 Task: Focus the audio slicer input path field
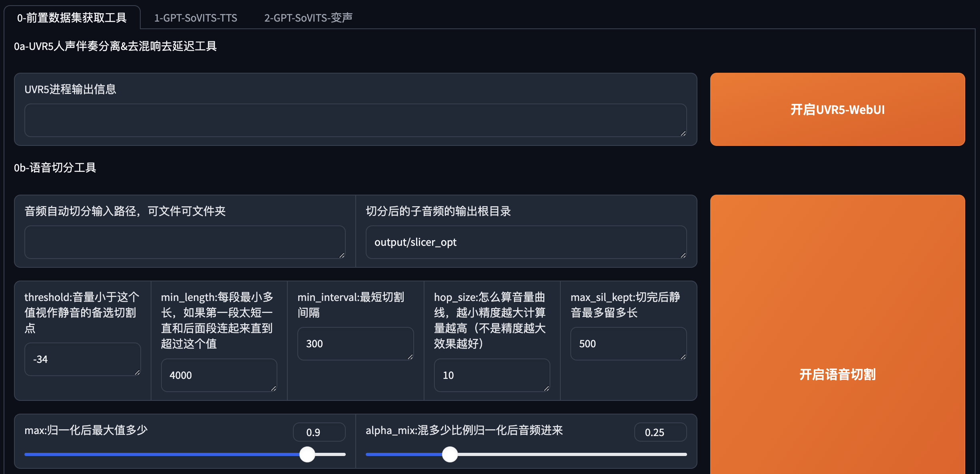[185, 242]
